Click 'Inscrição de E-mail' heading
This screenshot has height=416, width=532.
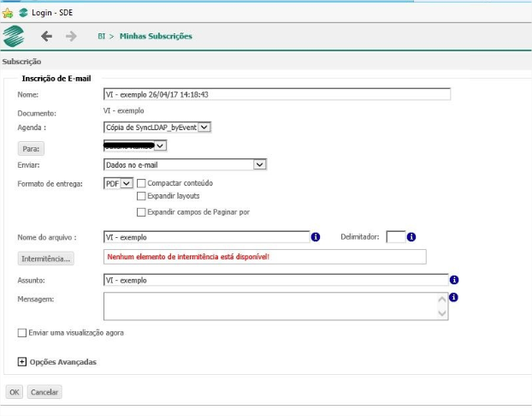coord(56,79)
